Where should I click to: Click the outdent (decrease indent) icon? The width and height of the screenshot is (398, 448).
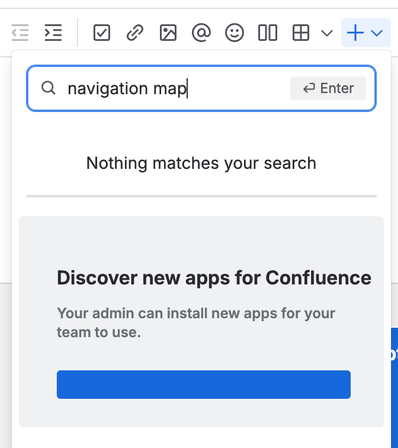pos(20,33)
